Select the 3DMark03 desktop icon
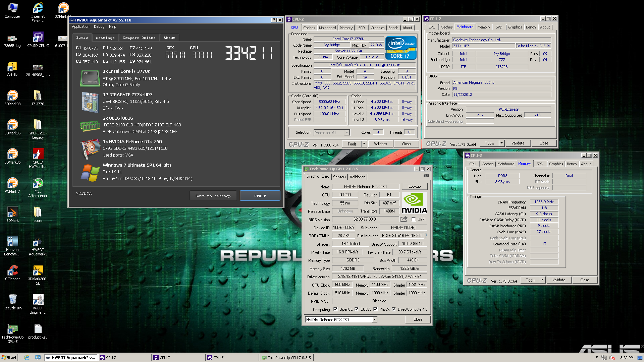Viewport: 644px width, 362px height. point(12,98)
